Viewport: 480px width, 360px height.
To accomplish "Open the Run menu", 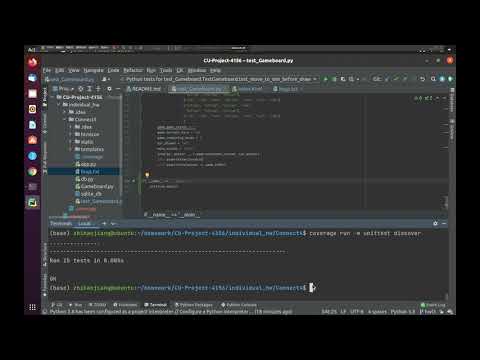I will pos(151,70).
